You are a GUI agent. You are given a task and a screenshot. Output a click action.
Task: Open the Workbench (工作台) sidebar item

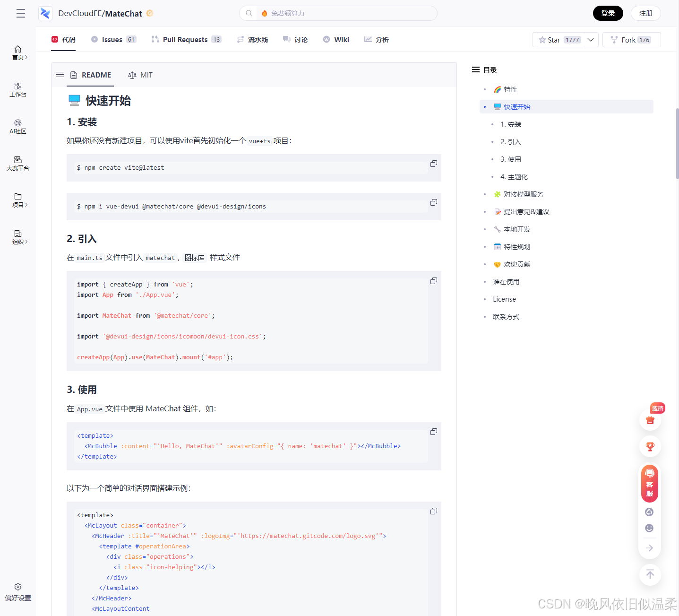pos(18,90)
